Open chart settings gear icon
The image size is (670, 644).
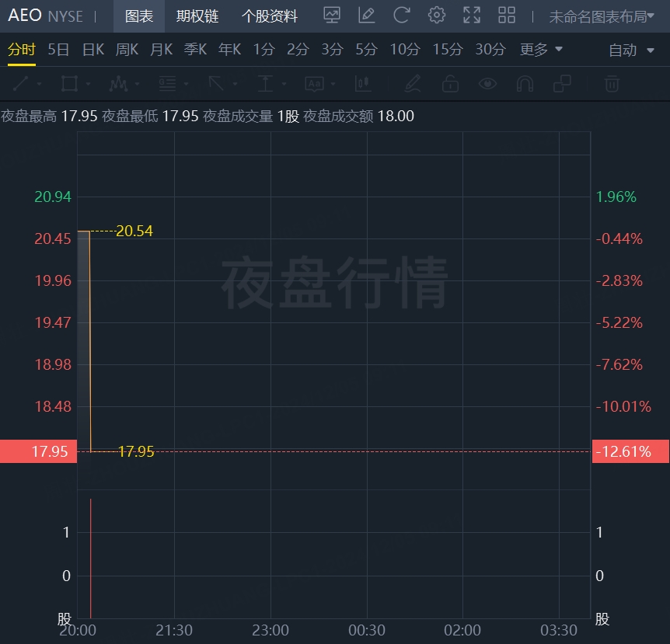[436, 16]
